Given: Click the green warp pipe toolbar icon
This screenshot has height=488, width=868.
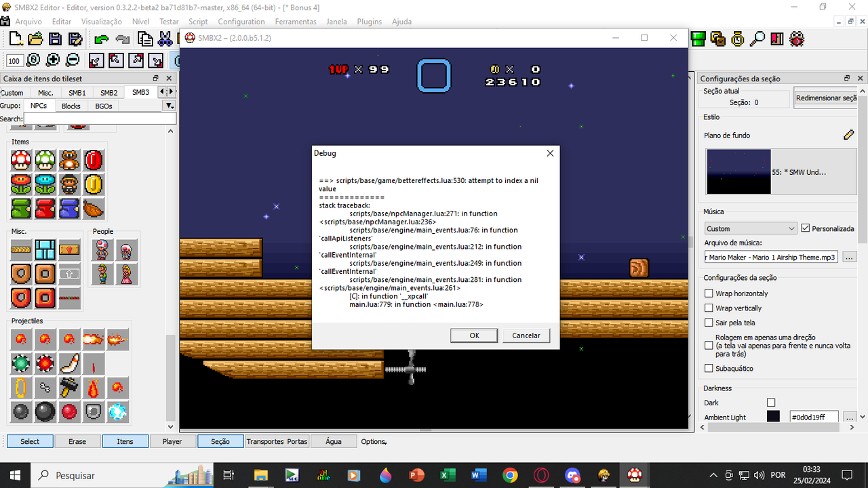Looking at the screenshot, I should (x=698, y=39).
